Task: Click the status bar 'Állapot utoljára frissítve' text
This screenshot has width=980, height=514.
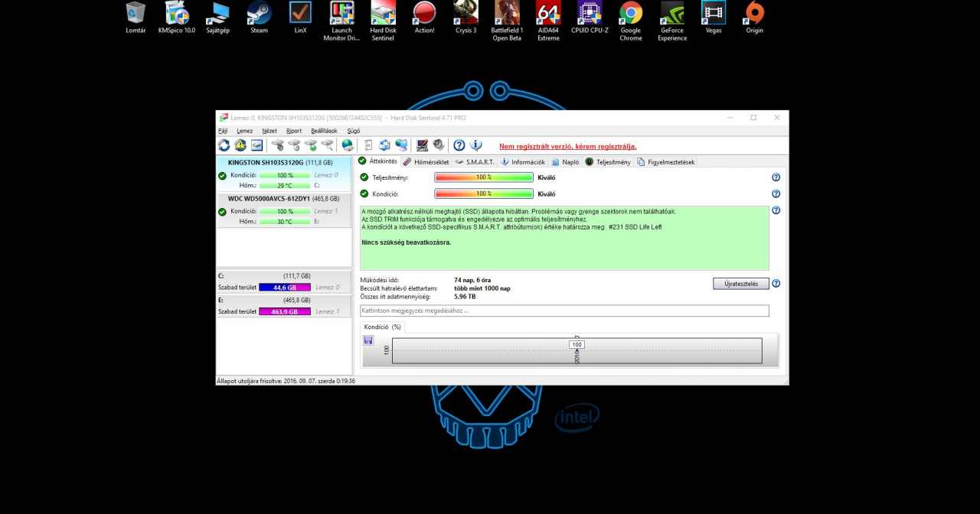Action: coord(286,380)
